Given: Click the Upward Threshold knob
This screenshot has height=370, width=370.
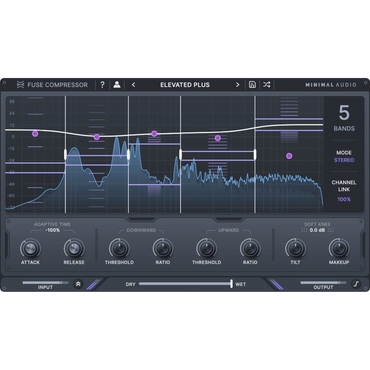Looking at the screenshot, I should pos(206,248).
